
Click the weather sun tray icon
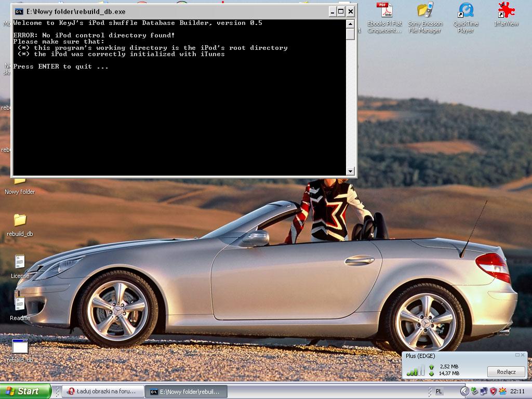(502, 392)
